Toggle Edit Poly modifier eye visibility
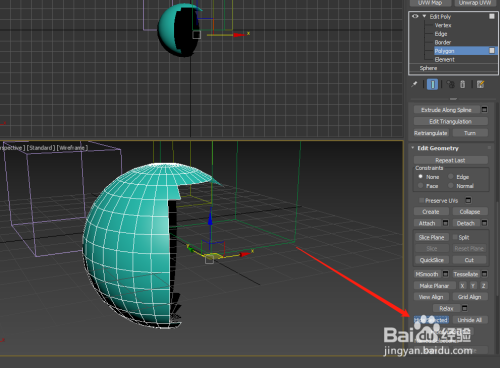 [415, 16]
